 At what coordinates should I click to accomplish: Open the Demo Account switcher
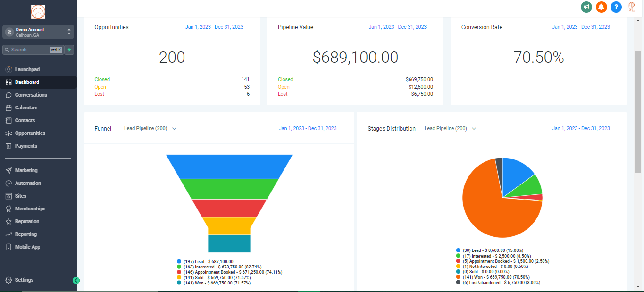click(38, 32)
